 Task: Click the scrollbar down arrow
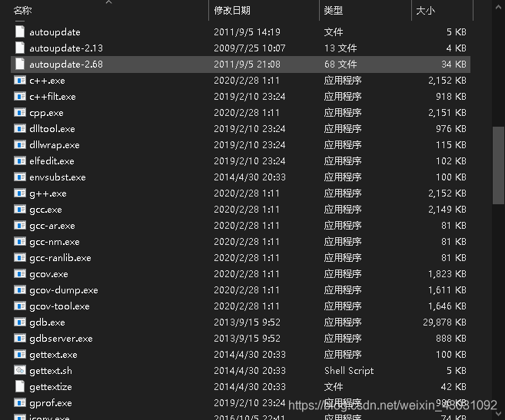(x=498, y=413)
